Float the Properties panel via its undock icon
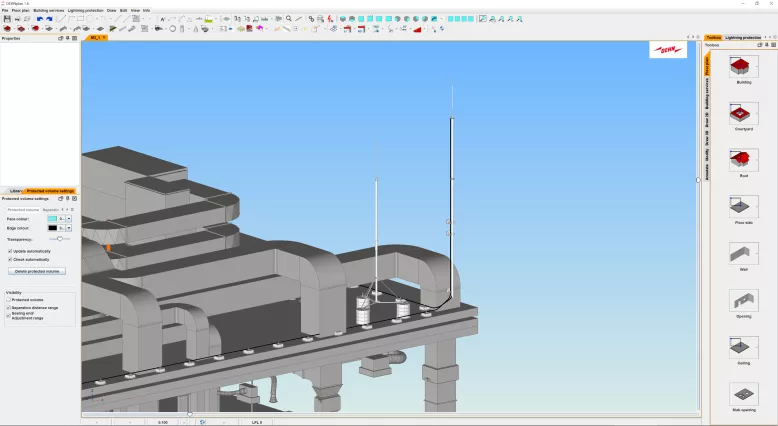This screenshot has width=778, height=426. (61, 38)
